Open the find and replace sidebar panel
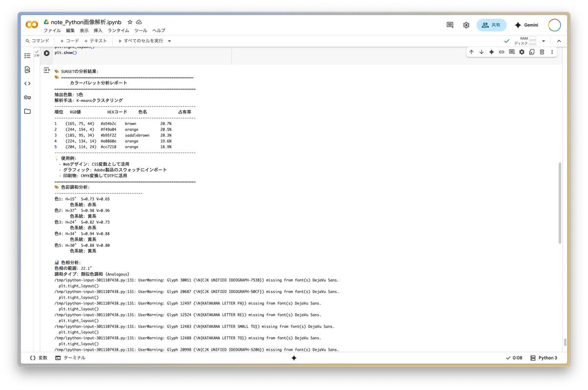Screen dimensions: 588x390 pyautogui.click(x=27, y=70)
